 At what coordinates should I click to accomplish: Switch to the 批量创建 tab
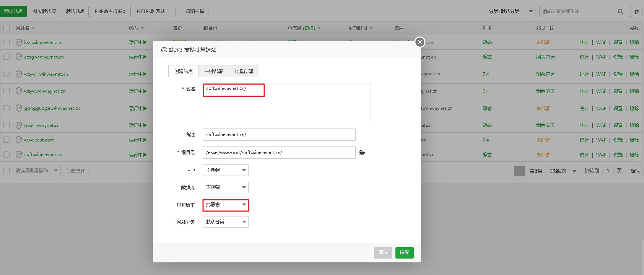(x=244, y=71)
